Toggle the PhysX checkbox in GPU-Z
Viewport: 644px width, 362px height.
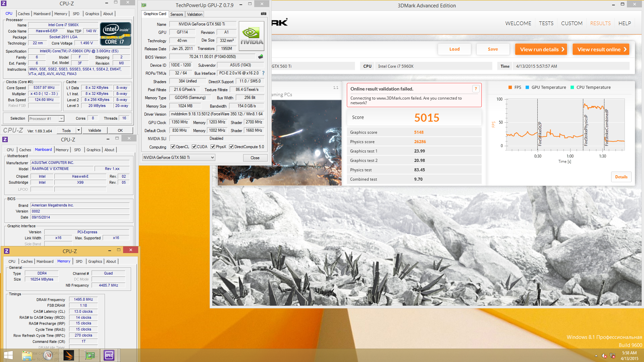point(213,147)
